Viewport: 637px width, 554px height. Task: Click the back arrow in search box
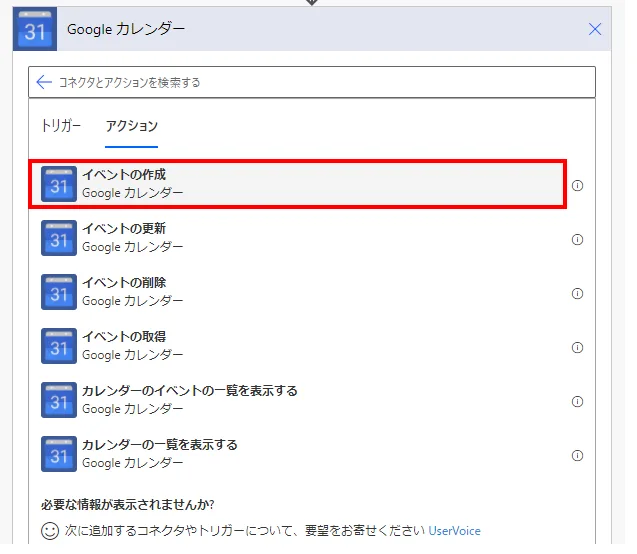(x=44, y=82)
